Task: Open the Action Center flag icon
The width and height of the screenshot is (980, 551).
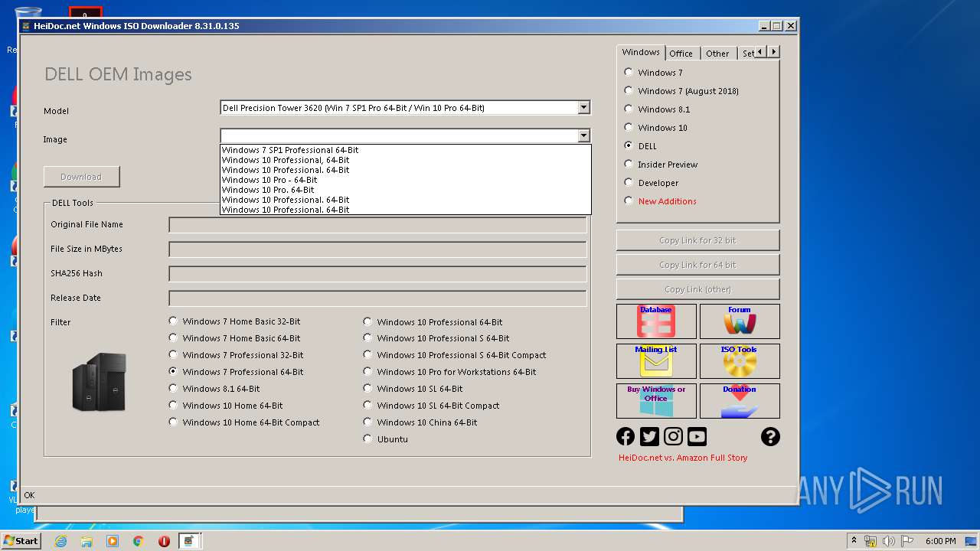Action: click(x=907, y=541)
